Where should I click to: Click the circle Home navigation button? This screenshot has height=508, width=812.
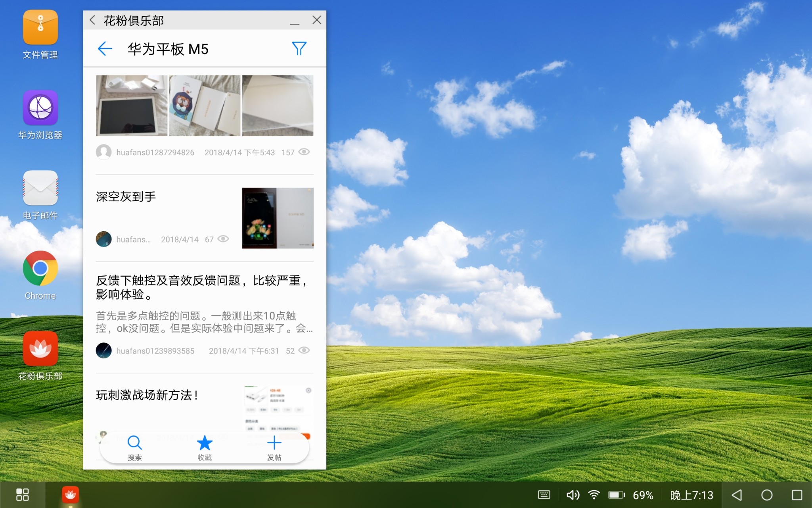click(x=767, y=495)
